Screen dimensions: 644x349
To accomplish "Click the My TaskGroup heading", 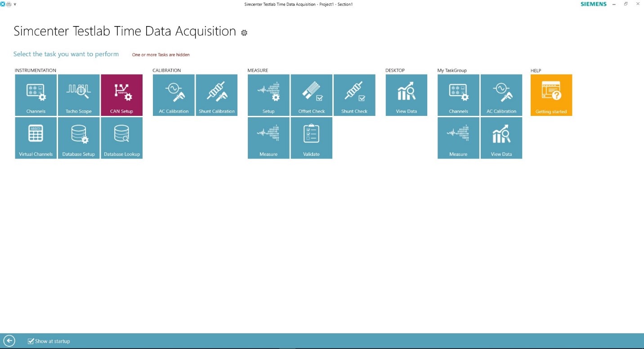I will point(452,71).
